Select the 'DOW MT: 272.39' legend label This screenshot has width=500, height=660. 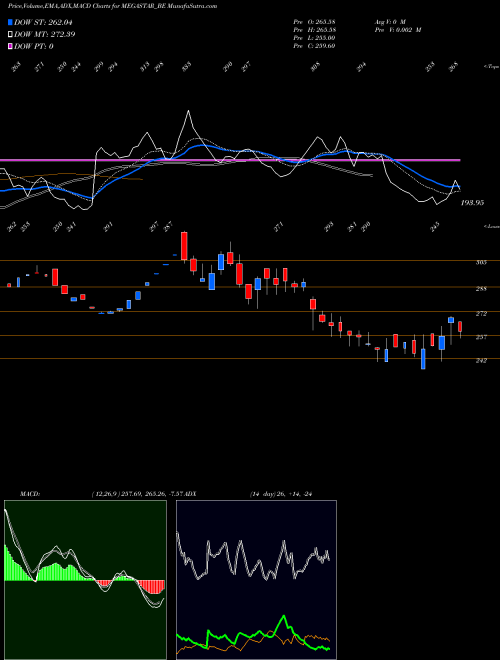pyautogui.click(x=45, y=34)
